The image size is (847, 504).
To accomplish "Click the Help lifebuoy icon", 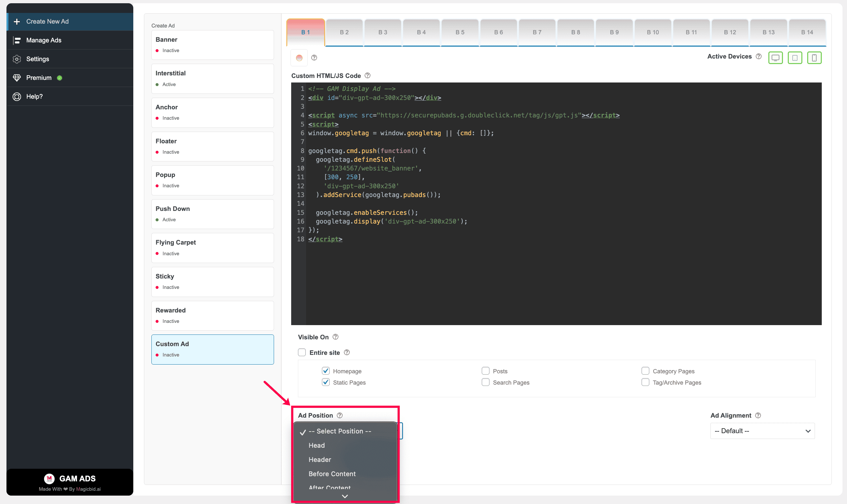I will [x=16, y=96].
